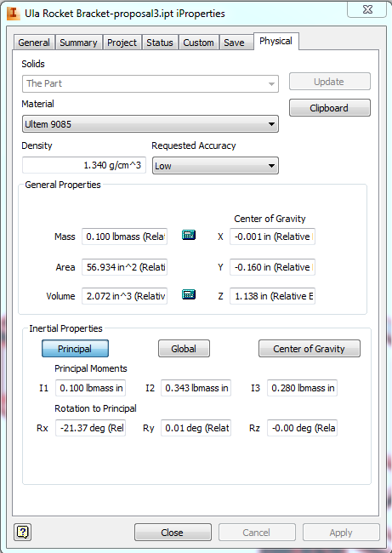Click the 'Rotation to Principal' label
Viewport: 392px width, 553px height.
pos(95,408)
